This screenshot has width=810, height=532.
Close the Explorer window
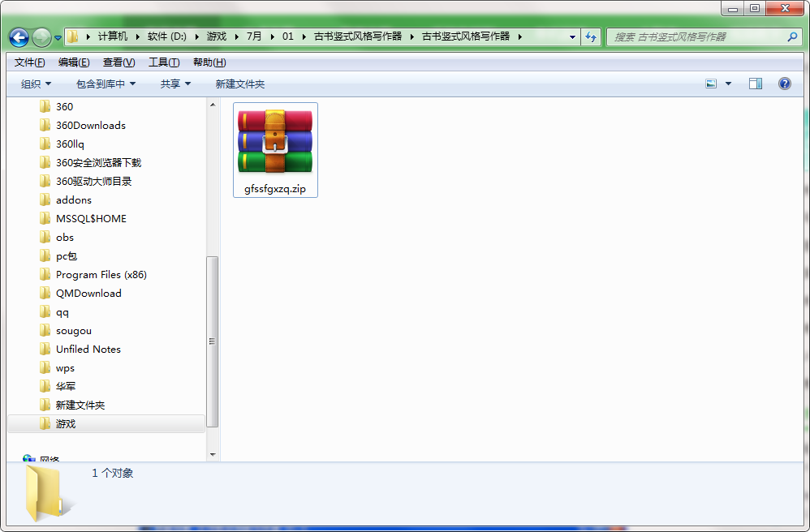[x=785, y=9]
